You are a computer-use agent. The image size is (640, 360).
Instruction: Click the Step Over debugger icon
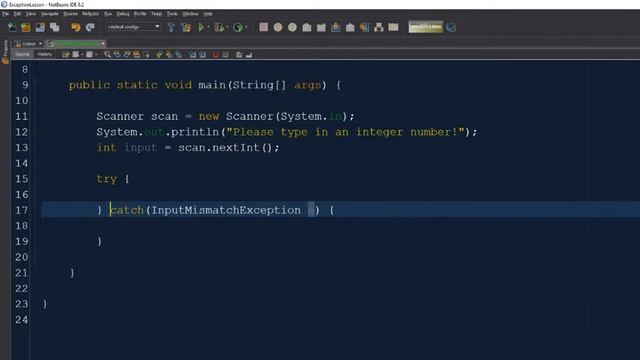[307, 27]
